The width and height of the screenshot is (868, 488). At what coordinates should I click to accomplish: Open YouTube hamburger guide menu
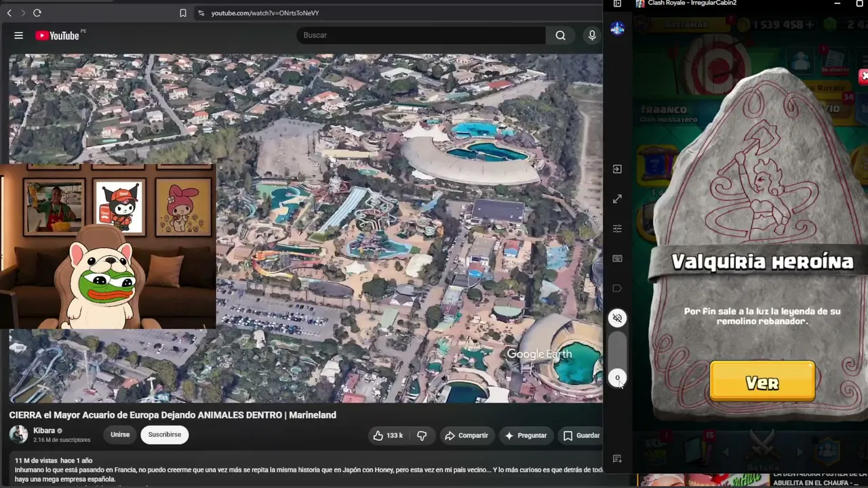coord(18,35)
